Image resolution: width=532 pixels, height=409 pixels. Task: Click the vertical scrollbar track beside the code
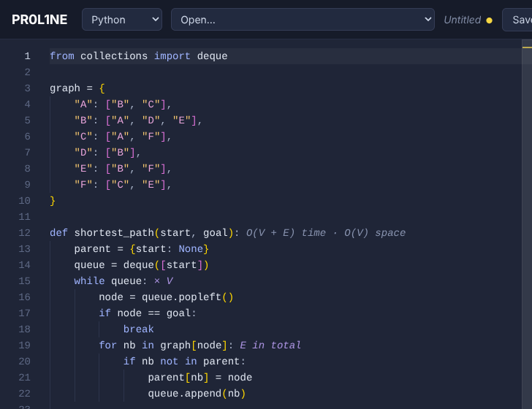[527, 223]
